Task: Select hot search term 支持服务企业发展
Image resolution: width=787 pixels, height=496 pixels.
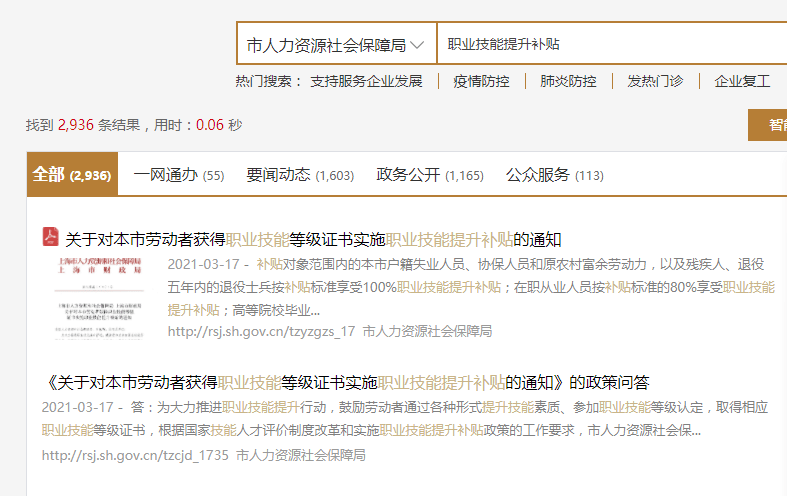Action: point(366,81)
